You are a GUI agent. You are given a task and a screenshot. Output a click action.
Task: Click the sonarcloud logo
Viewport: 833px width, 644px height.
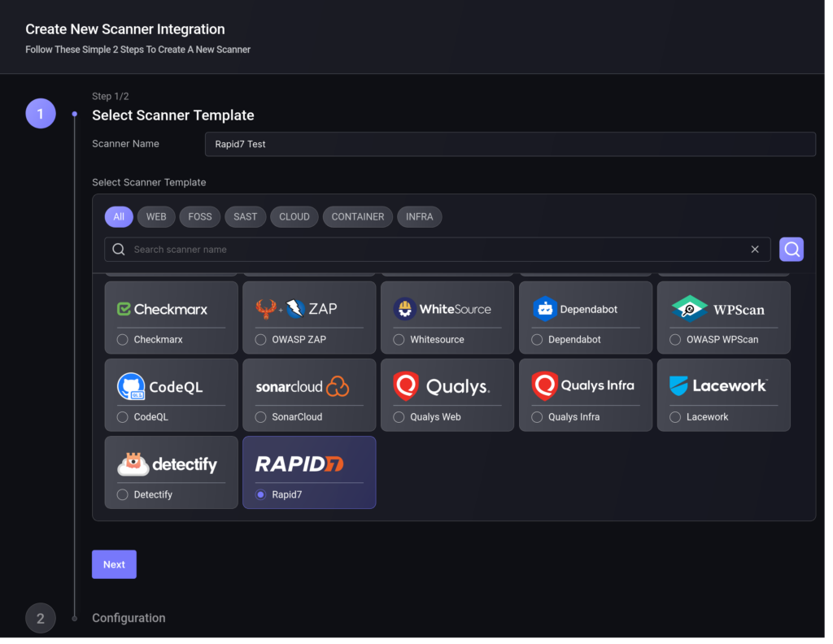[303, 386]
